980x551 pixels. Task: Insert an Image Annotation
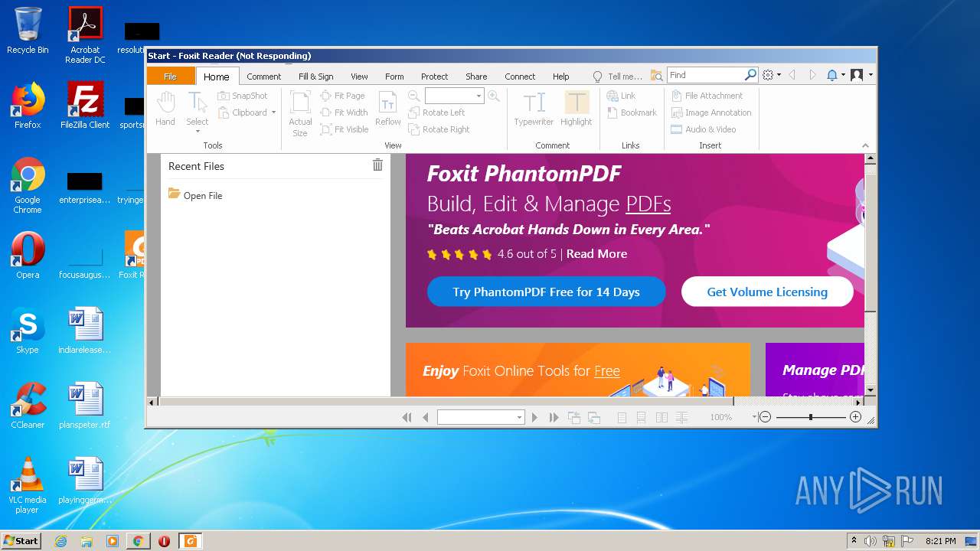710,112
